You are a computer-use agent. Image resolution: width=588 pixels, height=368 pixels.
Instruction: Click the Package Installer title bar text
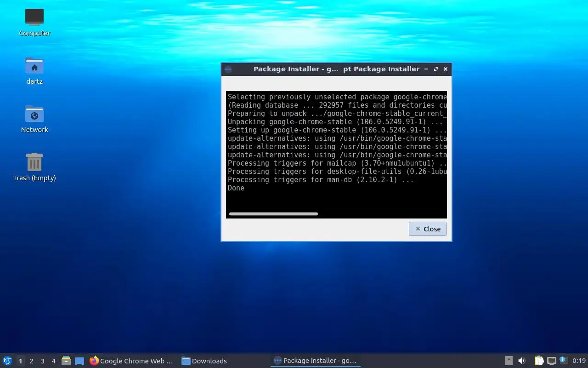(x=336, y=69)
